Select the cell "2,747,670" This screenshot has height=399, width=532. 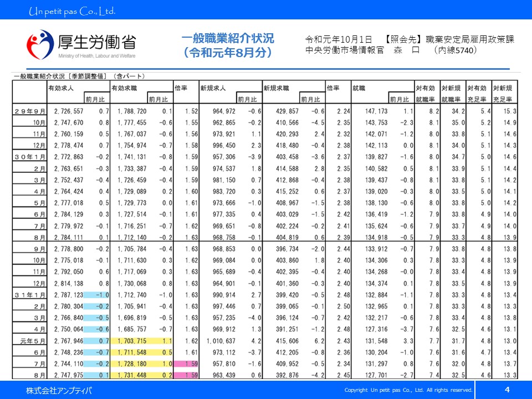click(69, 122)
